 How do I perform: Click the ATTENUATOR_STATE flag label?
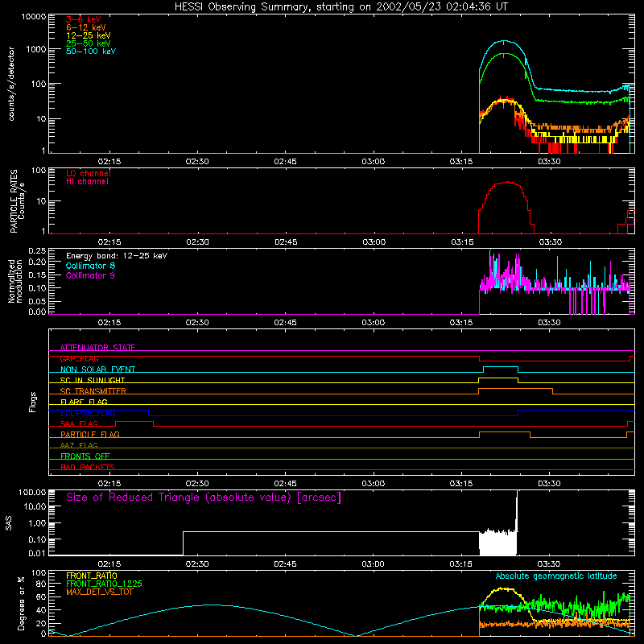pyautogui.click(x=97, y=348)
